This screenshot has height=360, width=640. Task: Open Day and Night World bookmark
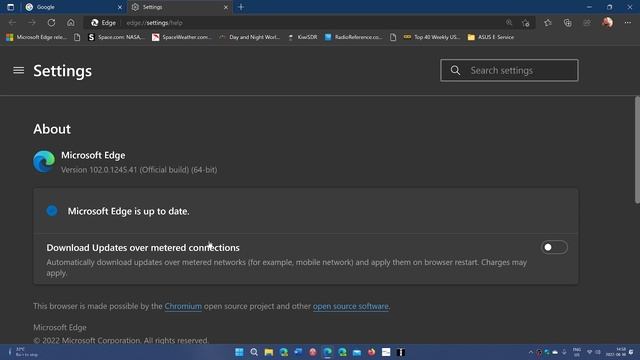(249, 37)
